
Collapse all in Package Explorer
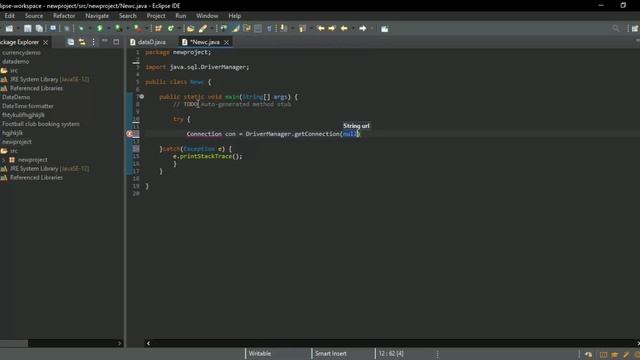tap(71, 42)
